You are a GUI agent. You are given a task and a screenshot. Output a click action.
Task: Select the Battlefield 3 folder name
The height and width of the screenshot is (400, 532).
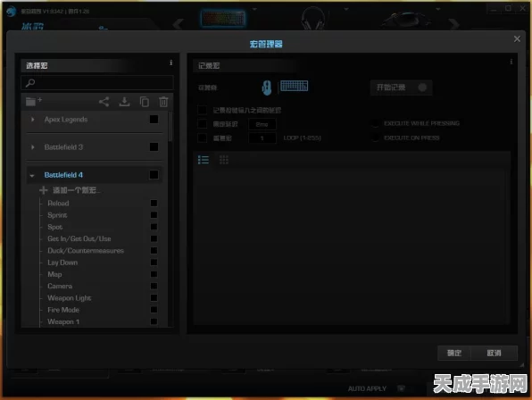click(x=63, y=147)
